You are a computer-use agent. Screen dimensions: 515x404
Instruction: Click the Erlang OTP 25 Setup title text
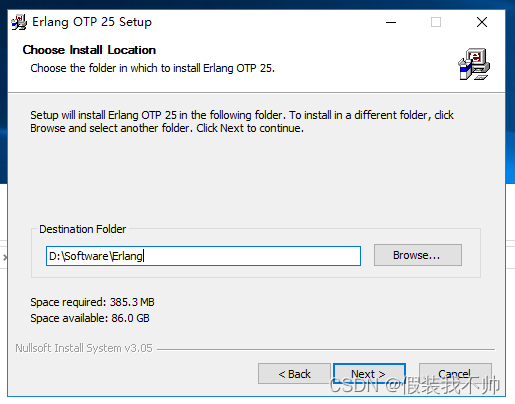pyautogui.click(x=92, y=22)
